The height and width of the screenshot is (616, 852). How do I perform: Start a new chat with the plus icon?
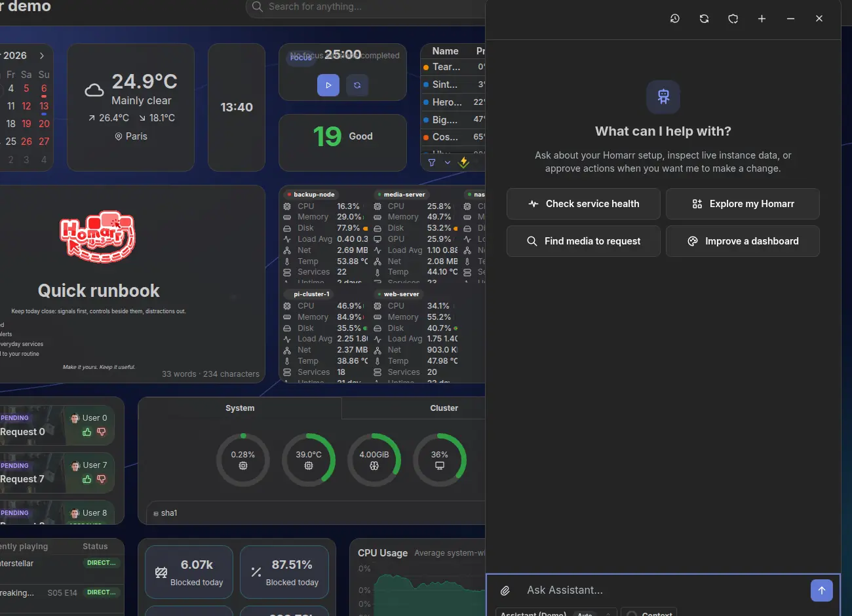(762, 18)
